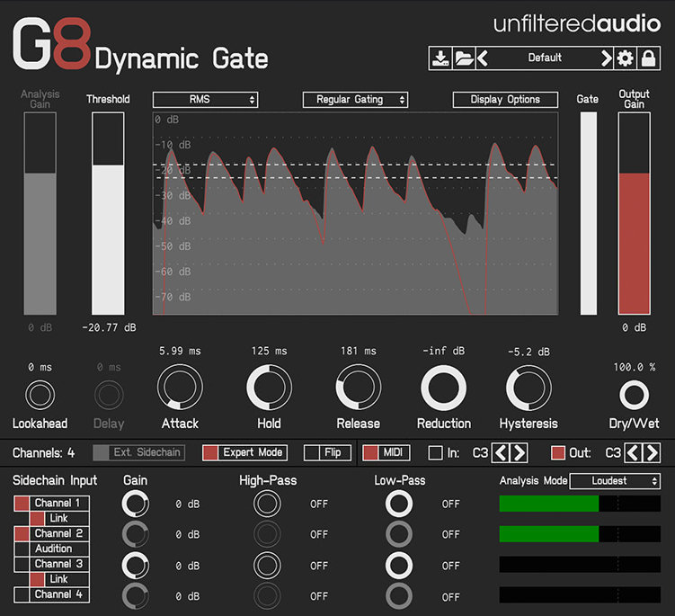Open the settings gear icon
Viewport: 675px width, 616px height.
click(625, 58)
